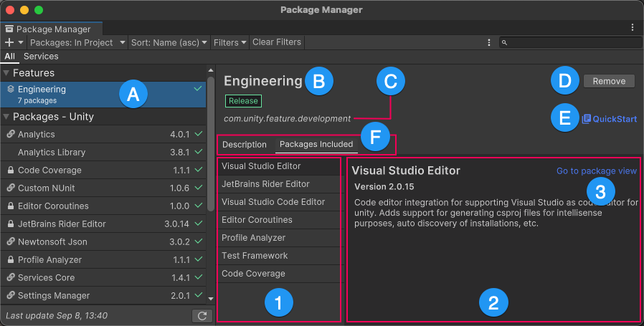Click the refresh icon beside Last update
Viewport: 644px width, 326px height.
click(202, 315)
